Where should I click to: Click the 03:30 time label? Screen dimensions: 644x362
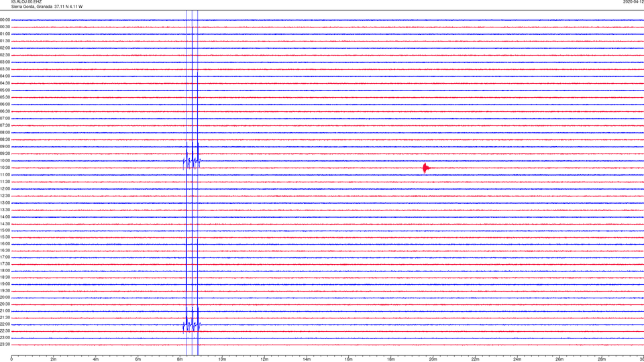point(5,69)
